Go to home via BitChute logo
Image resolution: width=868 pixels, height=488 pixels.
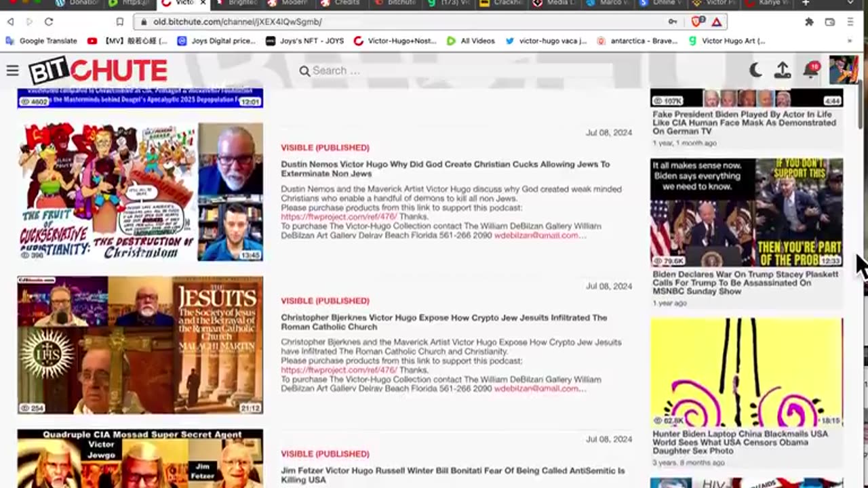[x=98, y=70]
